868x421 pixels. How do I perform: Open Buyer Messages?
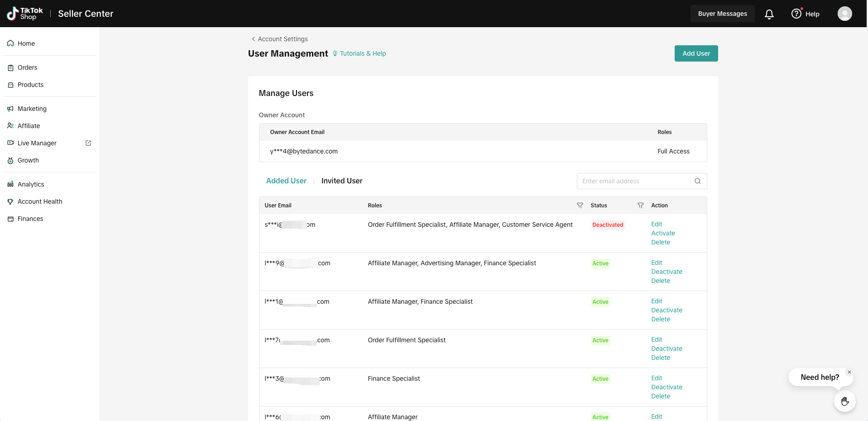[723, 14]
